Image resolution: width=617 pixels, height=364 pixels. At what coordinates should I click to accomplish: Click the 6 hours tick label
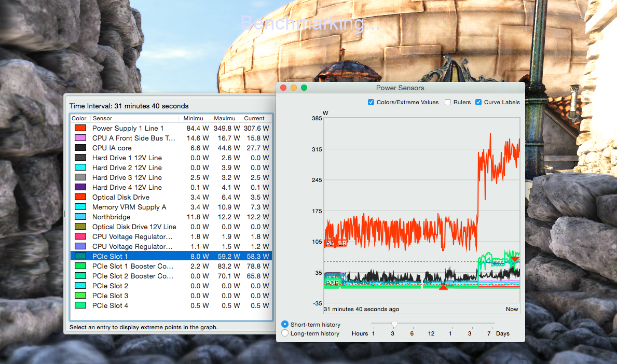point(412,333)
